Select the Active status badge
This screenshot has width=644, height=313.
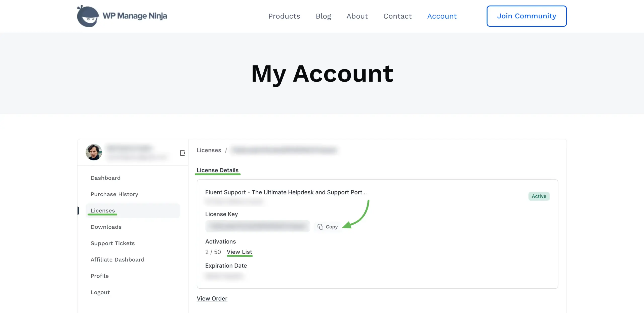pyautogui.click(x=539, y=196)
